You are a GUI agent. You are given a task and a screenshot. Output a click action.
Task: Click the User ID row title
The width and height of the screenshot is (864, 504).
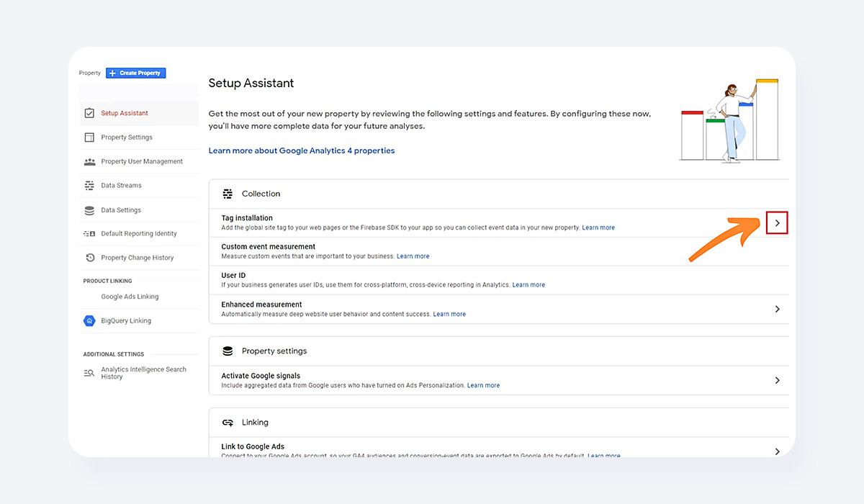(233, 276)
